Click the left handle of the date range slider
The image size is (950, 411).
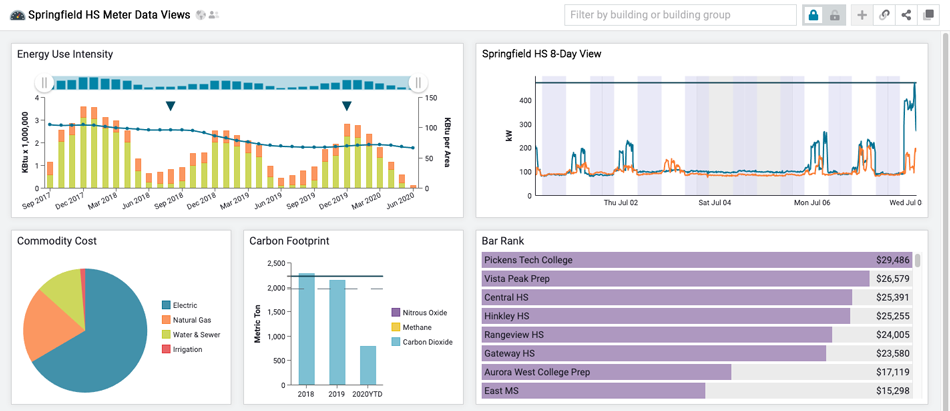[x=44, y=83]
